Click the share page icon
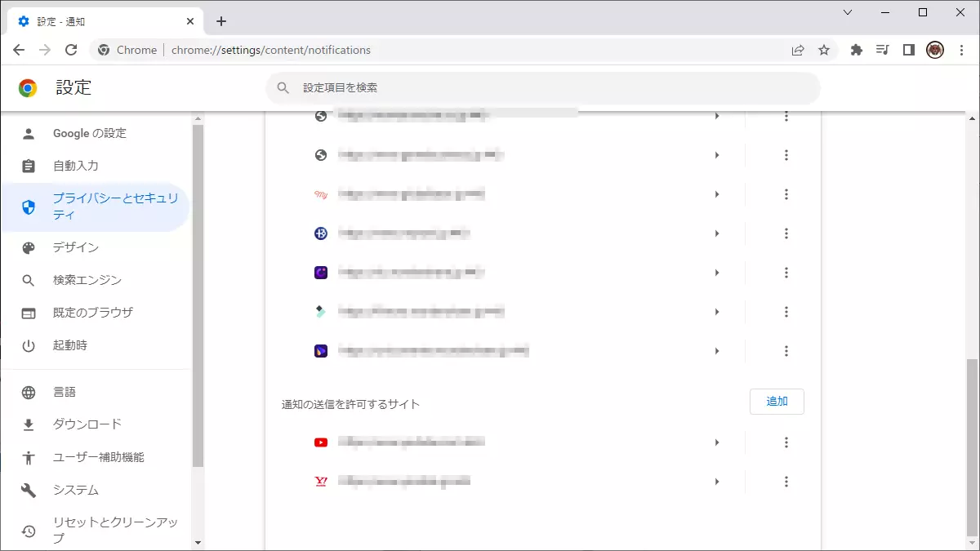The height and width of the screenshot is (551, 980). pyautogui.click(x=798, y=50)
